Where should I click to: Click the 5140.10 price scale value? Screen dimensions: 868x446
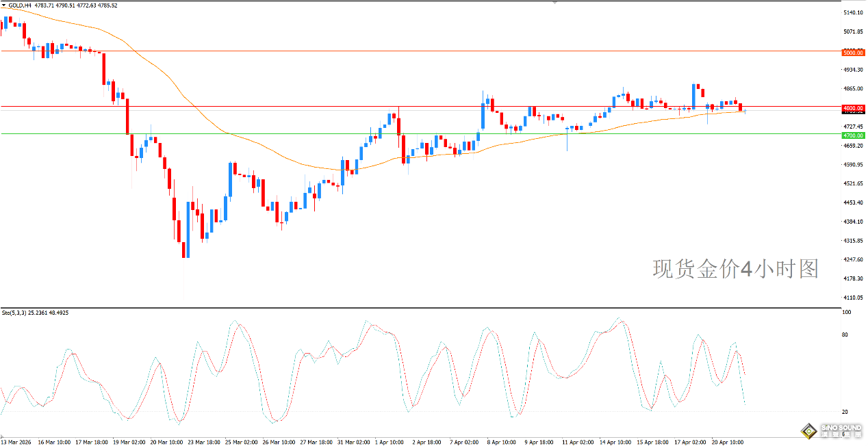(x=853, y=13)
